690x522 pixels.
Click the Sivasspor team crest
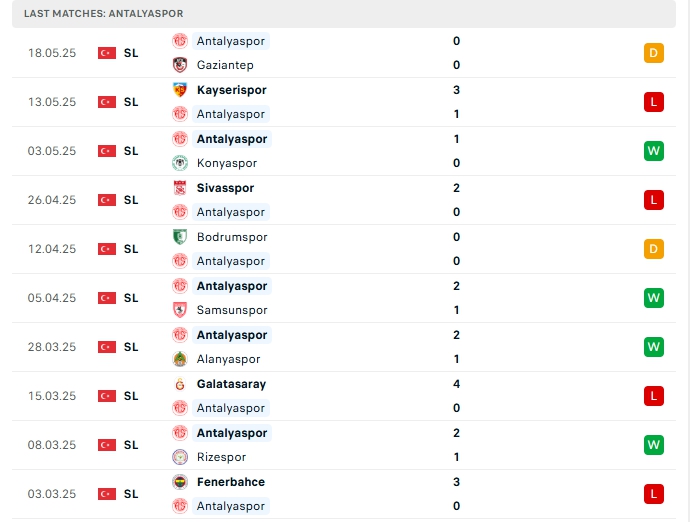(x=180, y=188)
